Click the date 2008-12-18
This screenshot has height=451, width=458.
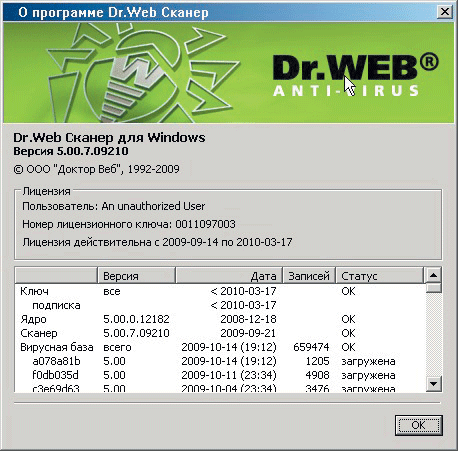click(248, 319)
